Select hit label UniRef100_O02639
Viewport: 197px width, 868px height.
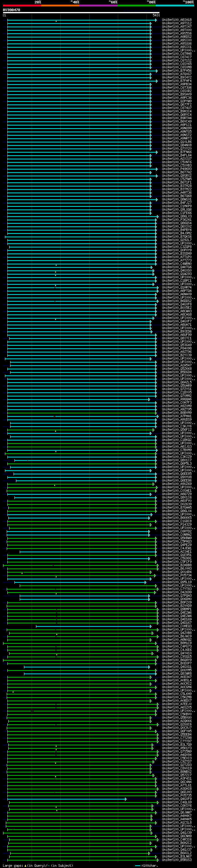click(x=176, y=504)
